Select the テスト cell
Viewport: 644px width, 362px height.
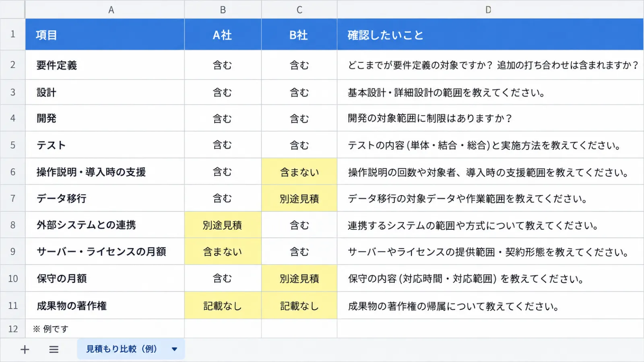click(x=105, y=145)
